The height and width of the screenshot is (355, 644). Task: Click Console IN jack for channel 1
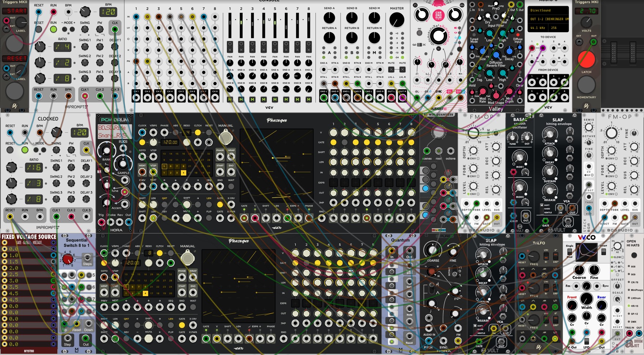pyautogui.click(x=136, y=16)
